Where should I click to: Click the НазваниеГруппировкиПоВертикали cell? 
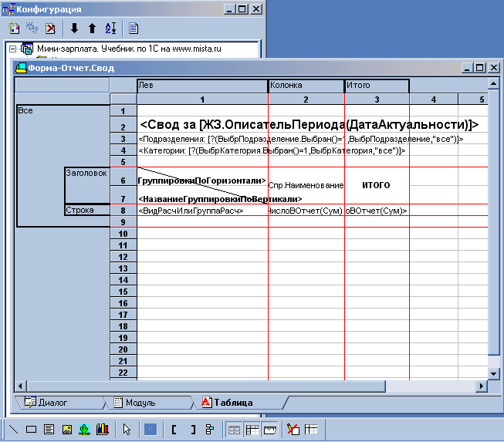point(220,199)
